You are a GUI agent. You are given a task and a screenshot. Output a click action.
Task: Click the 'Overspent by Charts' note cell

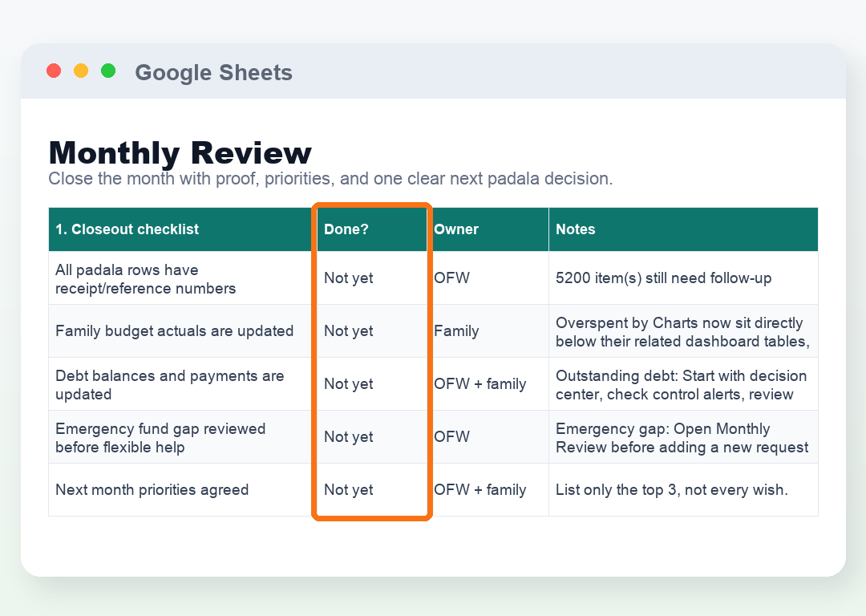[683, 331]
